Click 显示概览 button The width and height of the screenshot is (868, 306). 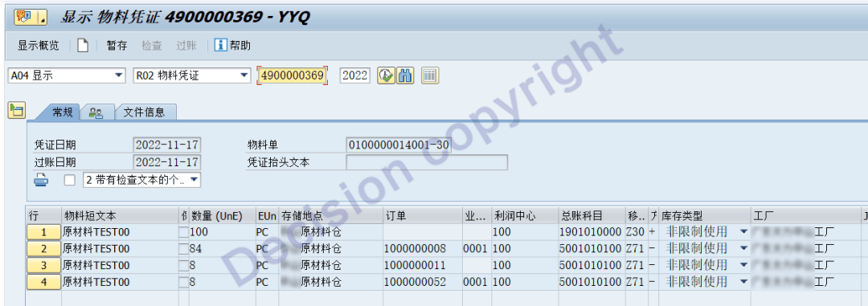coord(39,45)
